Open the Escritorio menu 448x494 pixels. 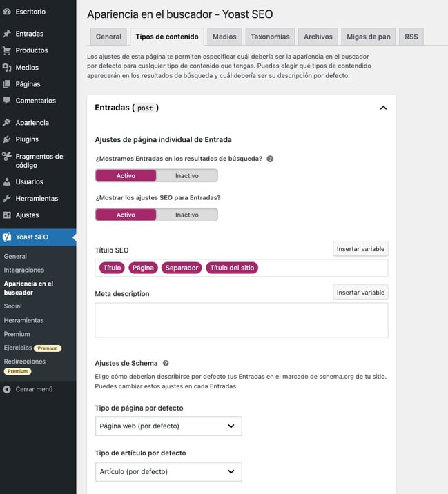tap(30, 12)
